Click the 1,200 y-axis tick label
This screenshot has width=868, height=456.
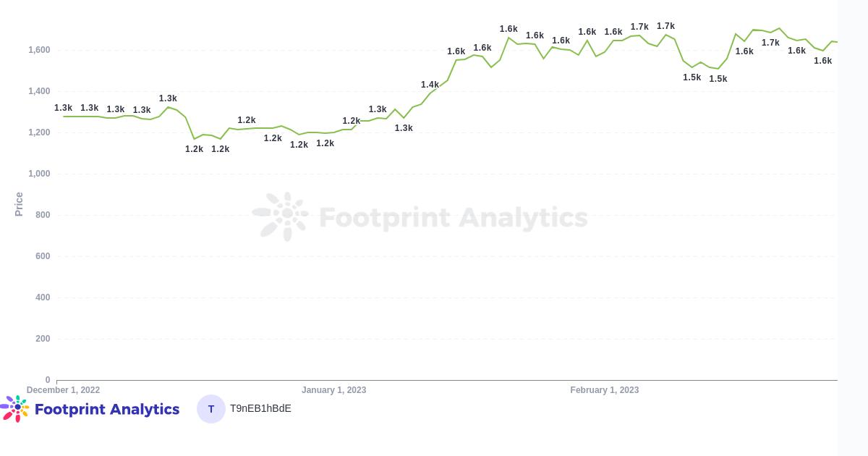pos(39,132)
